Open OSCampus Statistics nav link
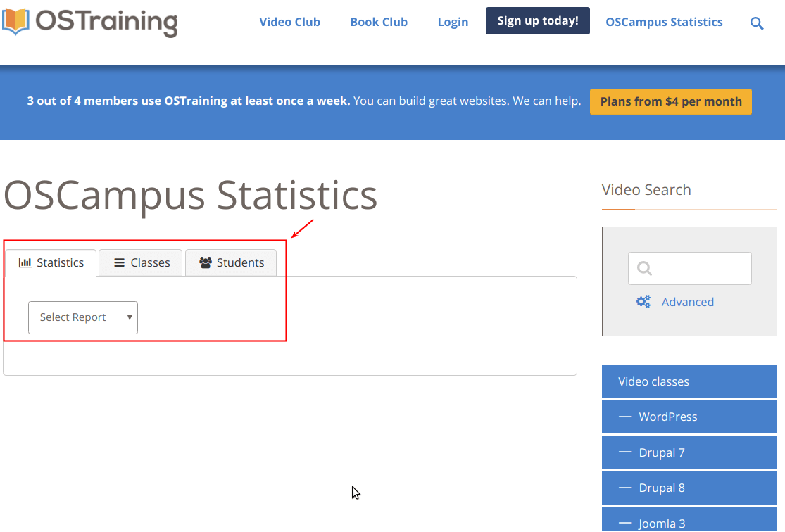The height and width of the screenshot is (532, 785). tap(665, 22)
